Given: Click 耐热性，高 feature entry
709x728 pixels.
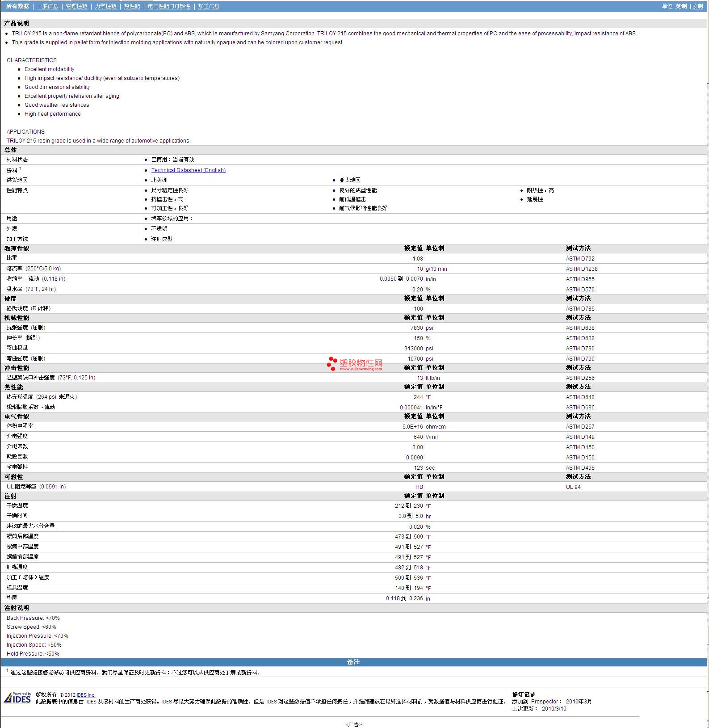Looking at the screenshot, I should click(x=540, y=190).
